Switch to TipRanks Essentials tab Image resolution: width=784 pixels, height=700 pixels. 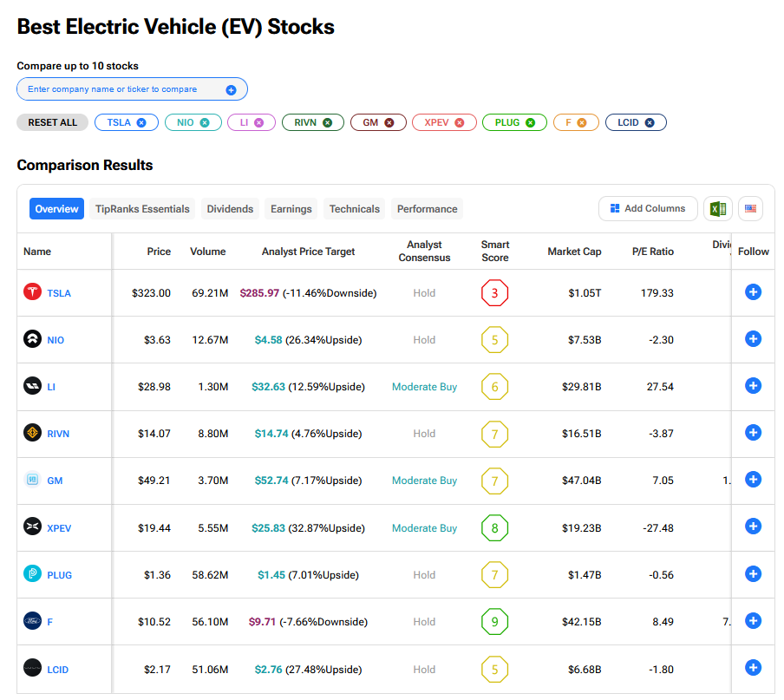142,209
